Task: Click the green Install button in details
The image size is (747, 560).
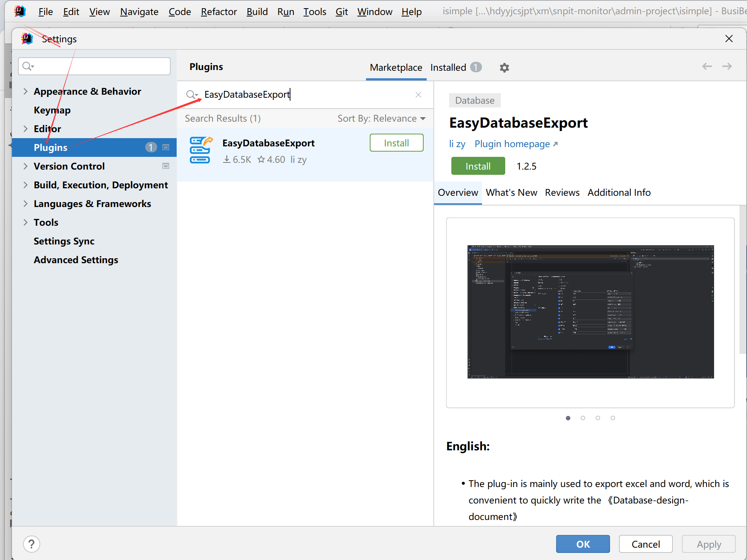Action: tap(478, 166)
